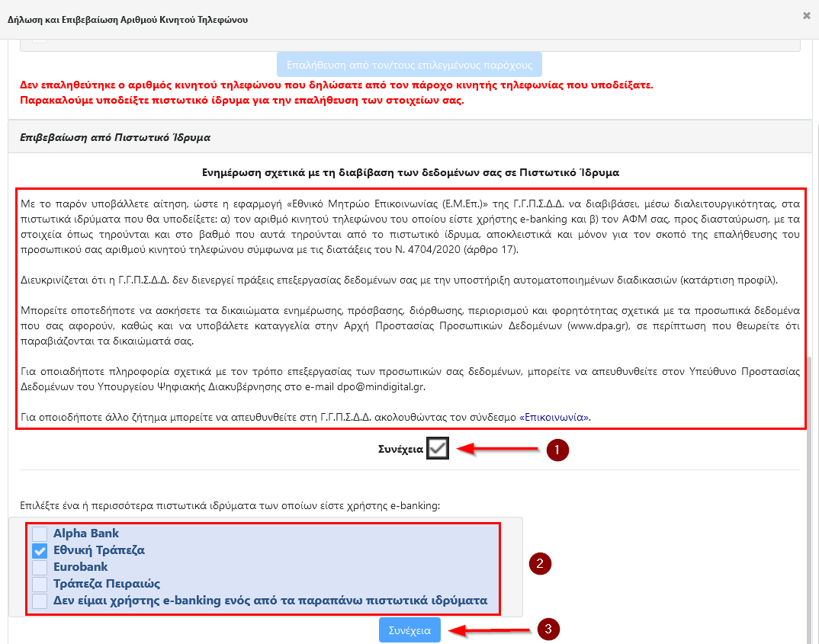The image size is (819, 644).
Task: Click the red step 3 marker circle
Action: [549, 630]
